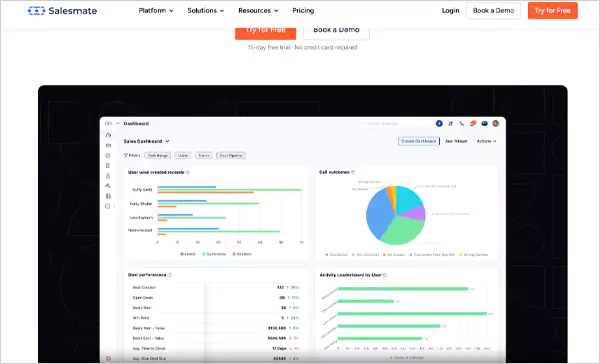Click the info icon beside 'Call outcomes'
This screenshot has height=364, width=600.
tap(353, 172)
